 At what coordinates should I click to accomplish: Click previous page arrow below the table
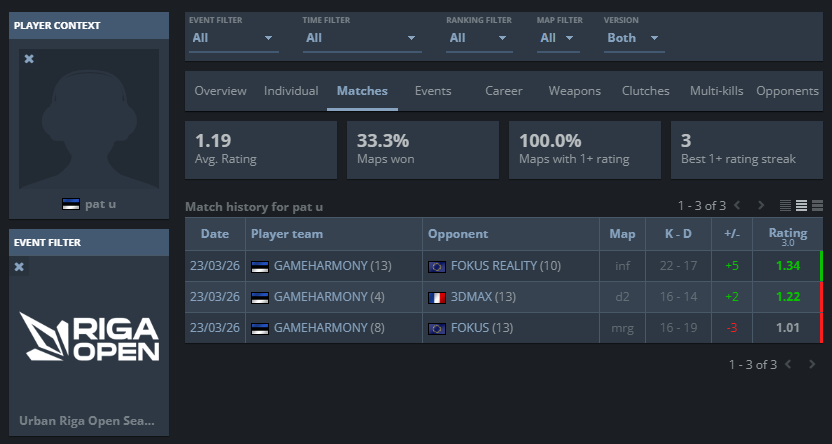(787, 364)
